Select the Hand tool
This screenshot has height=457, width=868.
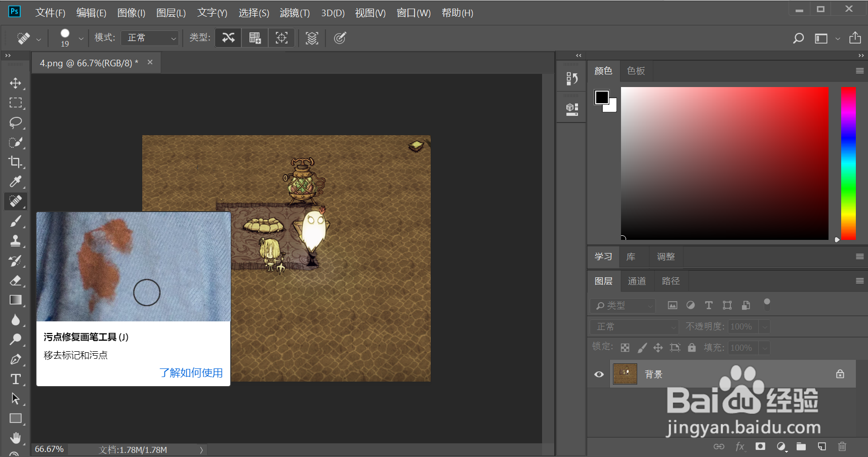[16, 438]
